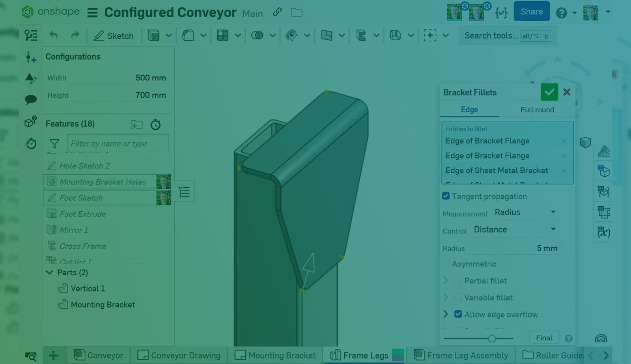
Task: Click the undo arrow icon
Action: point(54,35)
